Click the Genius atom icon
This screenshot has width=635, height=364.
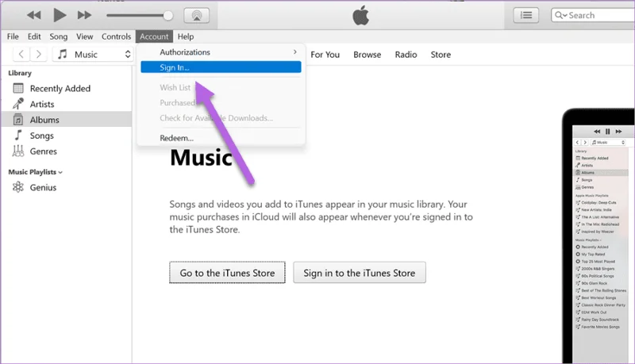pyautogui.click(x=18, y=187)
